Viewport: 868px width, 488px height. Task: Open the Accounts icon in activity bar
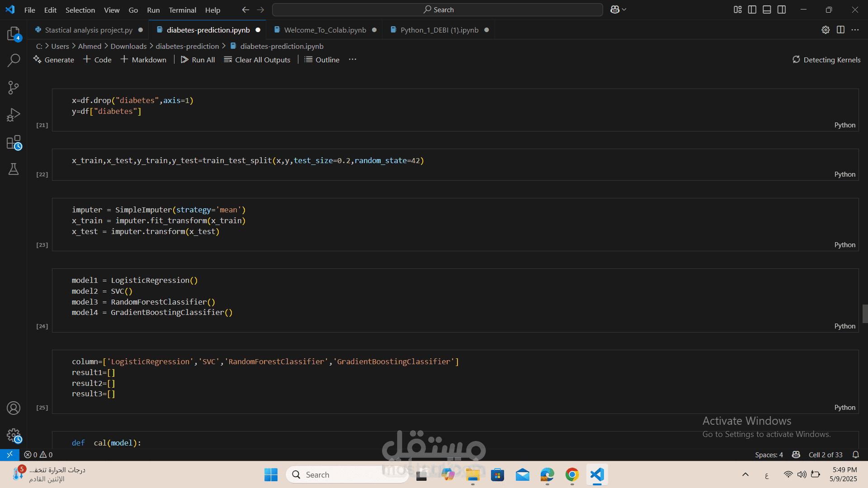tap(14, 408)
